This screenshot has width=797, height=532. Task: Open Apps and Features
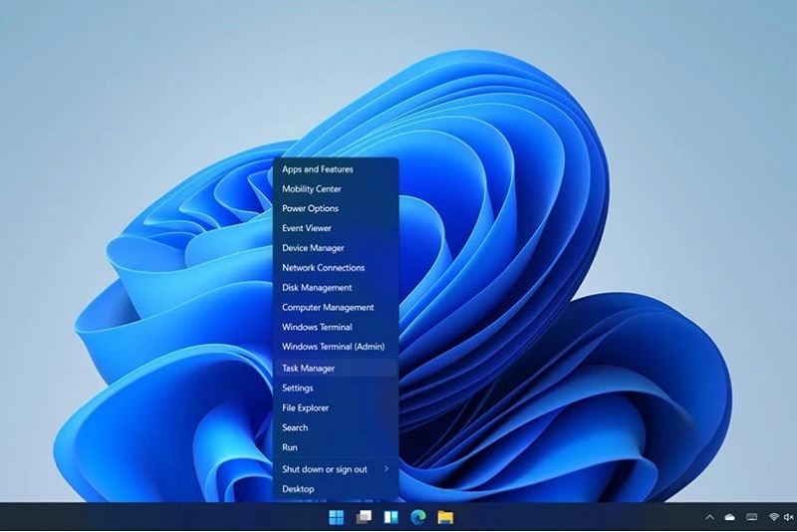click(x=336, y=169)
